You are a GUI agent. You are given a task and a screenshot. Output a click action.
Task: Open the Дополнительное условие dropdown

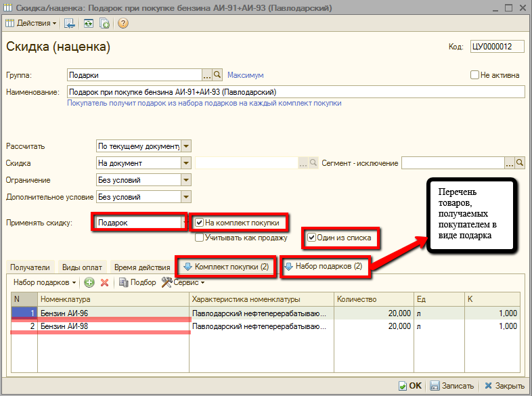click(x=186, y=197)
